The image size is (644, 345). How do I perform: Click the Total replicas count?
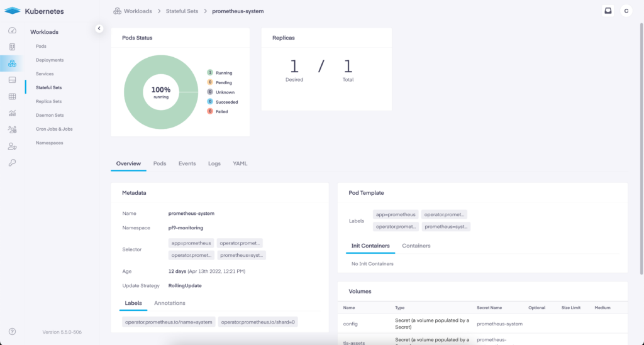click(348, 67)
